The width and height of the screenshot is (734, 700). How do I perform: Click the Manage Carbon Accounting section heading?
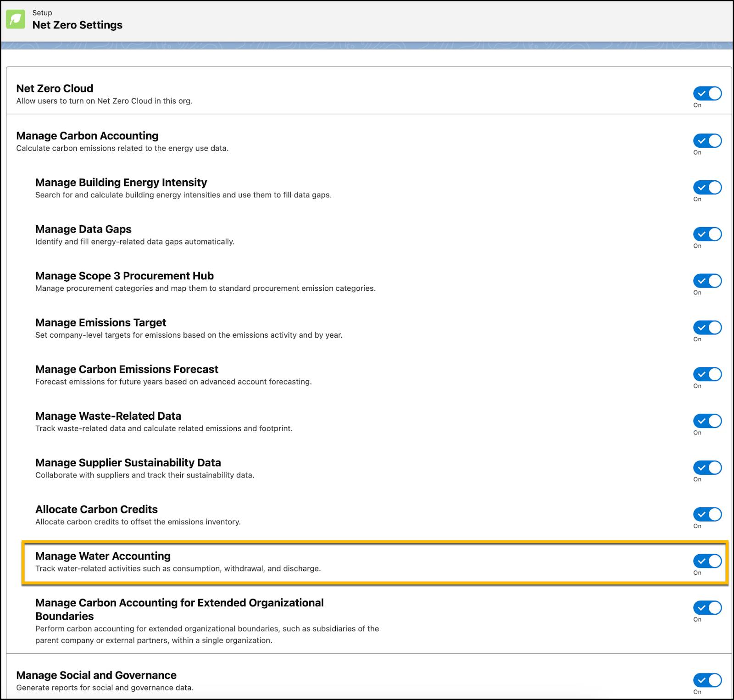click(x=87, y=136)
